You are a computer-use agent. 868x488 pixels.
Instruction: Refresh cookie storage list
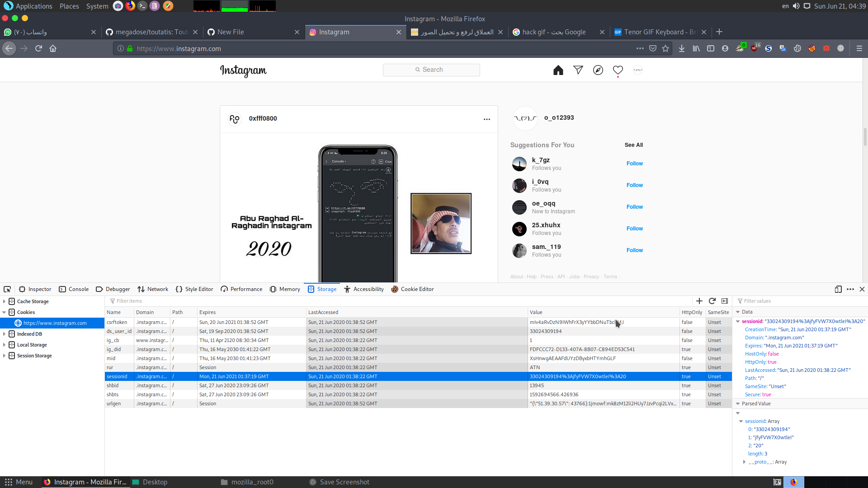tap(712, 301)
